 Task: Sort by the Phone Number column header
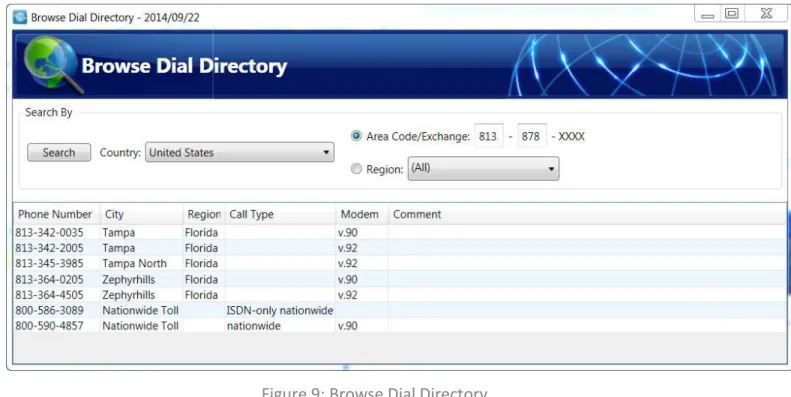55,214
